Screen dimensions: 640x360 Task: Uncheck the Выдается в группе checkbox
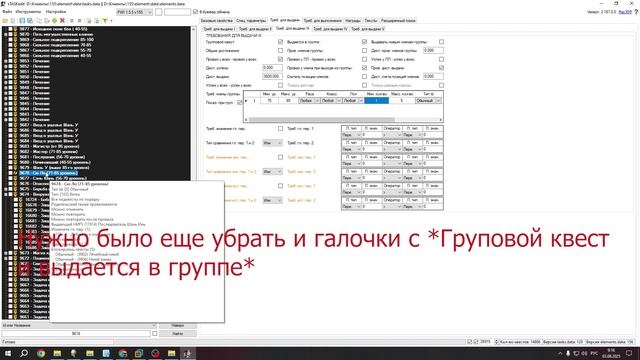364,42
